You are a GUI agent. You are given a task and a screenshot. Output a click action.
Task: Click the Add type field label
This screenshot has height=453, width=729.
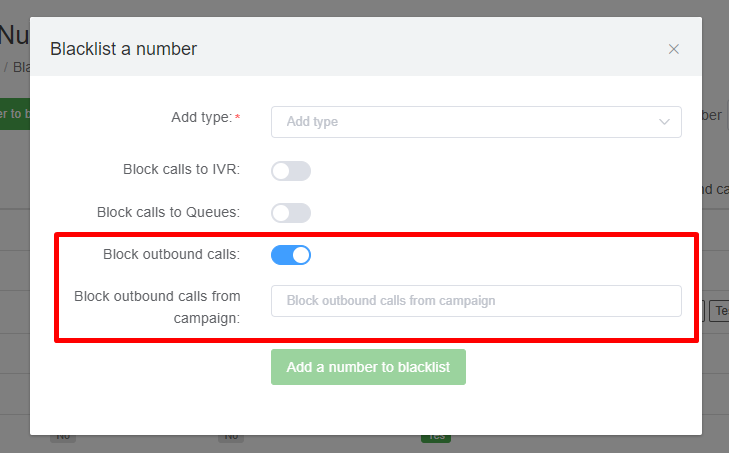pos(201,117)
